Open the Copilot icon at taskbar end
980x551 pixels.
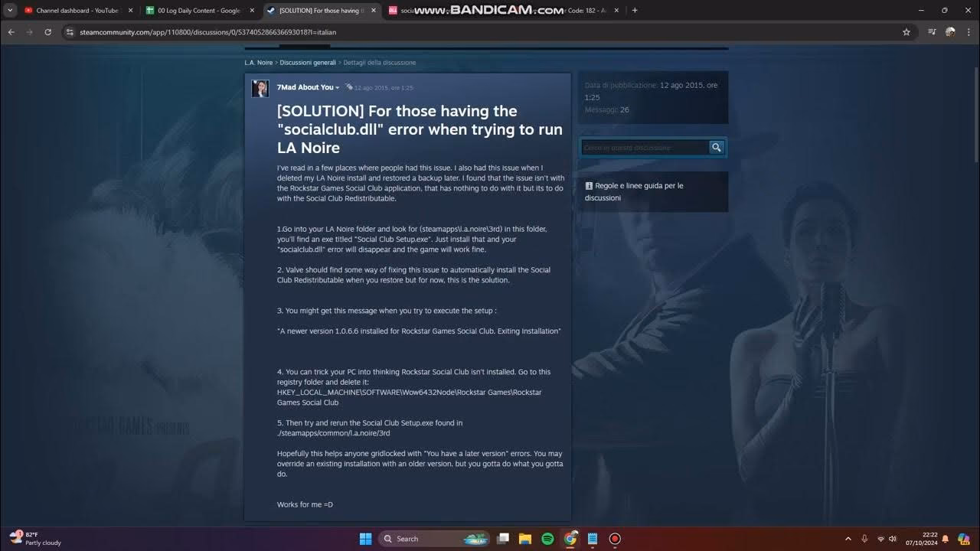pos(964,539)
